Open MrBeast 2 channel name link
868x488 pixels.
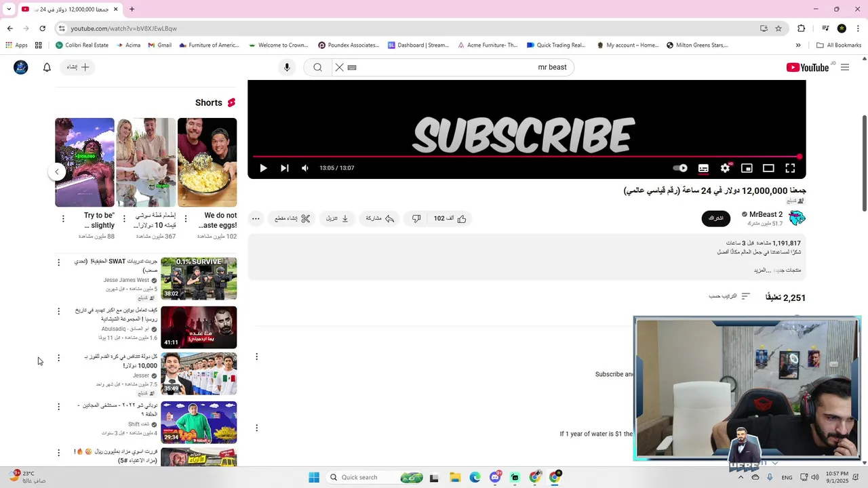(766, 214)
